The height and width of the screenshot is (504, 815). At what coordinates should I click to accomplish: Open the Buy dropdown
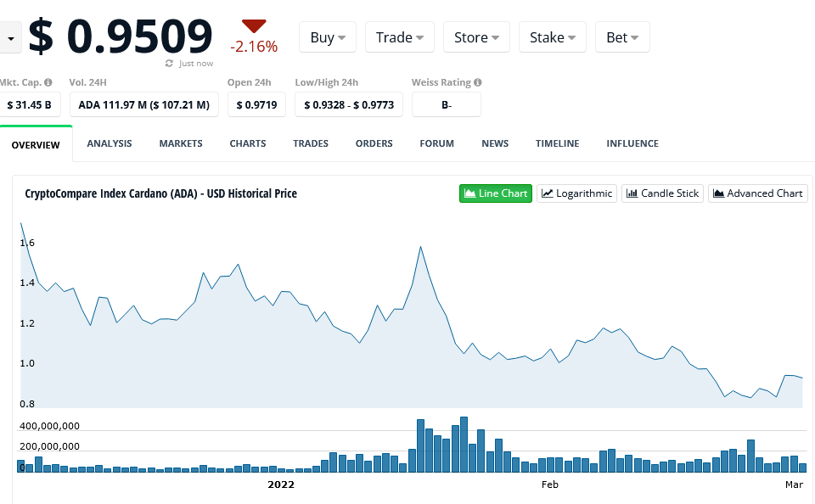328,37
